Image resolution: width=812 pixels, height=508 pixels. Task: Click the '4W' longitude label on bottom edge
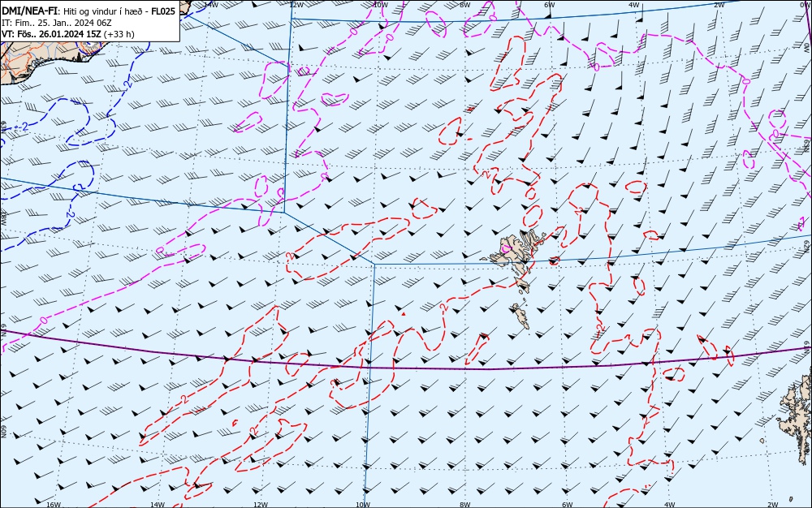670,505
